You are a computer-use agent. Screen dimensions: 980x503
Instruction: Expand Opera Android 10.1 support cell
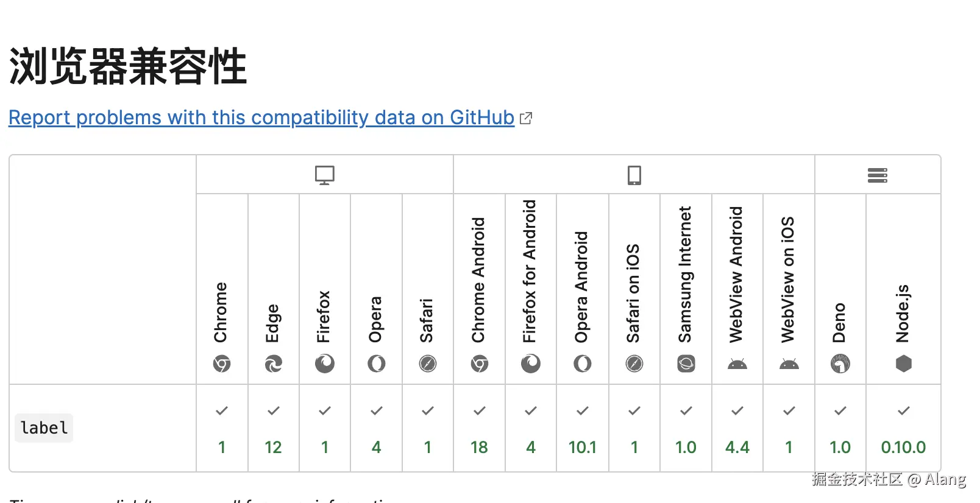(583, 428)
